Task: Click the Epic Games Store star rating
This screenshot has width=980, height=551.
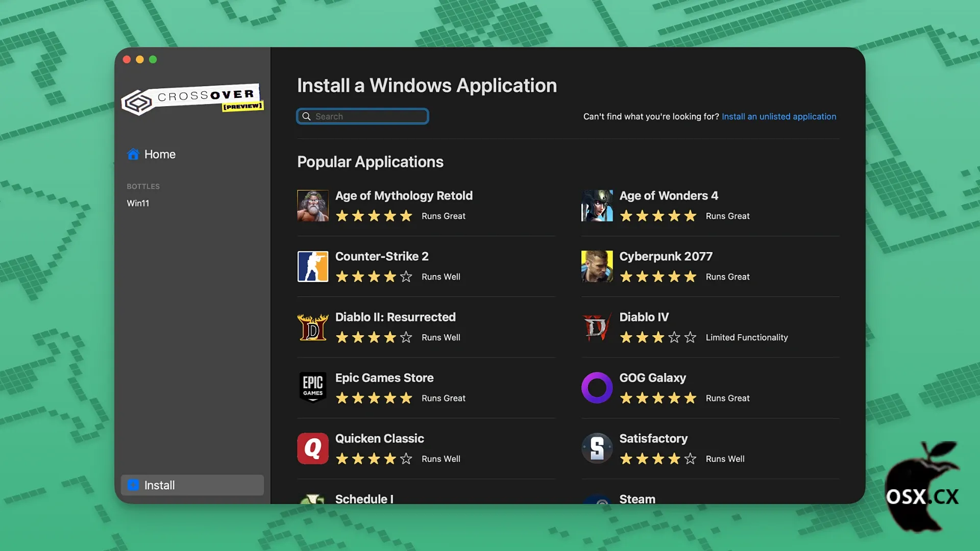Action: [374, 398]
